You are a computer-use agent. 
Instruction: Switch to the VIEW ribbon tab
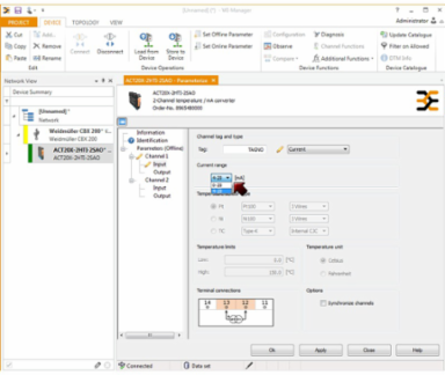(116, 22)
